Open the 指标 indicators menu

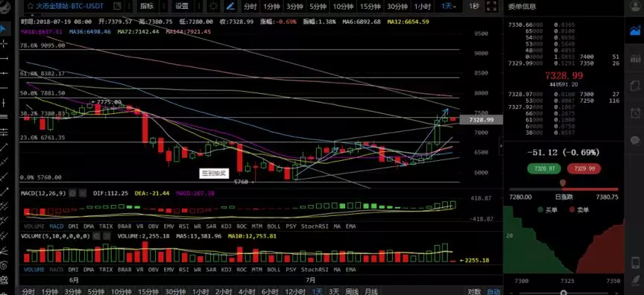click(147, 6)
